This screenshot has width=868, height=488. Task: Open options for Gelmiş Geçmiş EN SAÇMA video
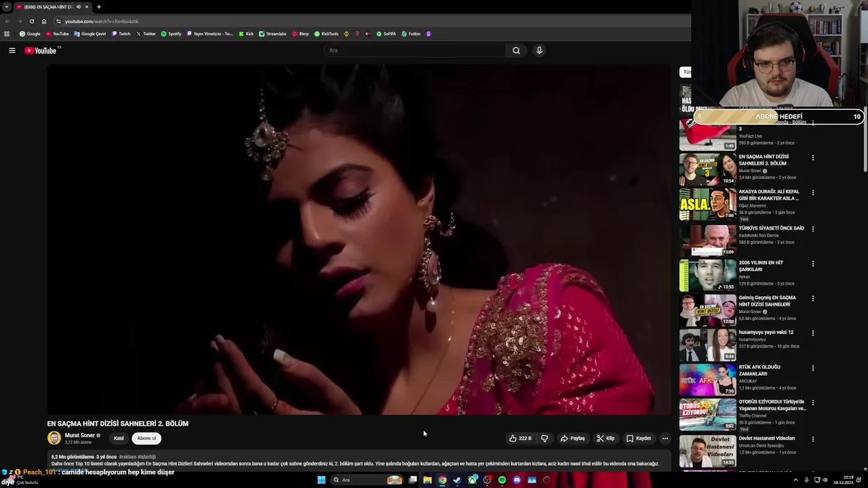(812, 298)
